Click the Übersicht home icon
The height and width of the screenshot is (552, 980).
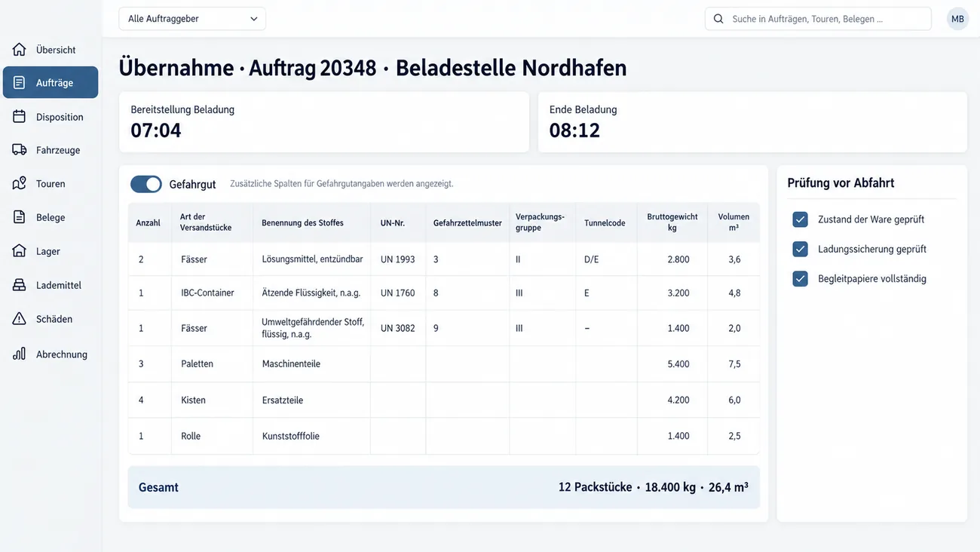pos(20,50)
